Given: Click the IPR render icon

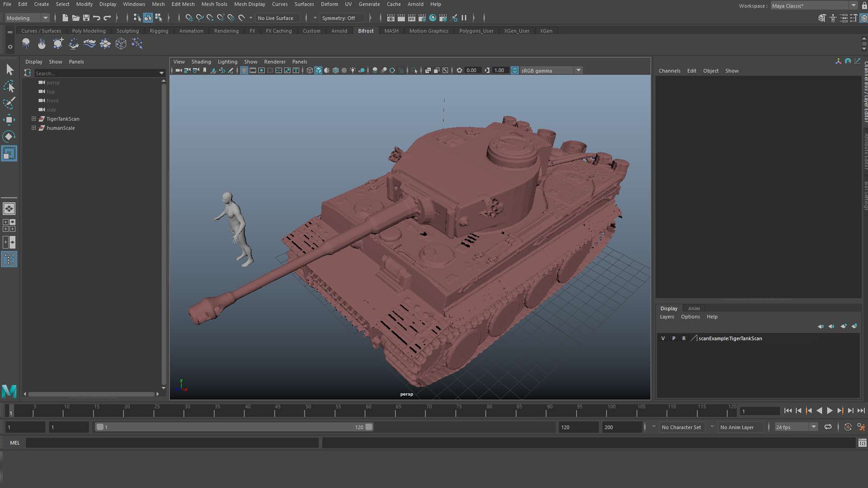Looking at the screenshot, I should click(411, 18).
